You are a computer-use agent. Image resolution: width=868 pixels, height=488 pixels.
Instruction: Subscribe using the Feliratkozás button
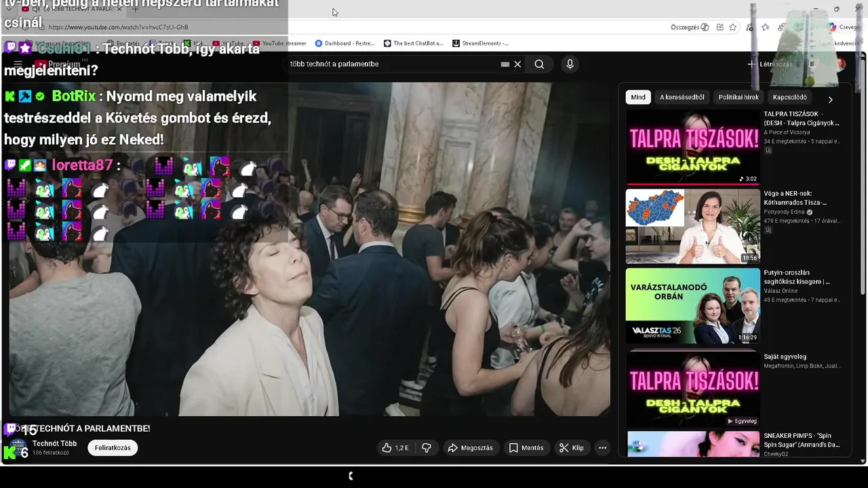(113, 448)
